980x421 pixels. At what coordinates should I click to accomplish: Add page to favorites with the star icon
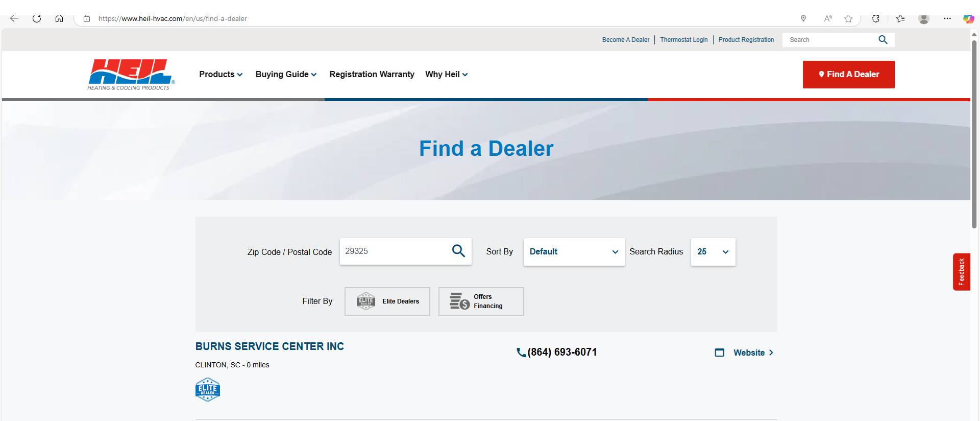tap(848, 19)
